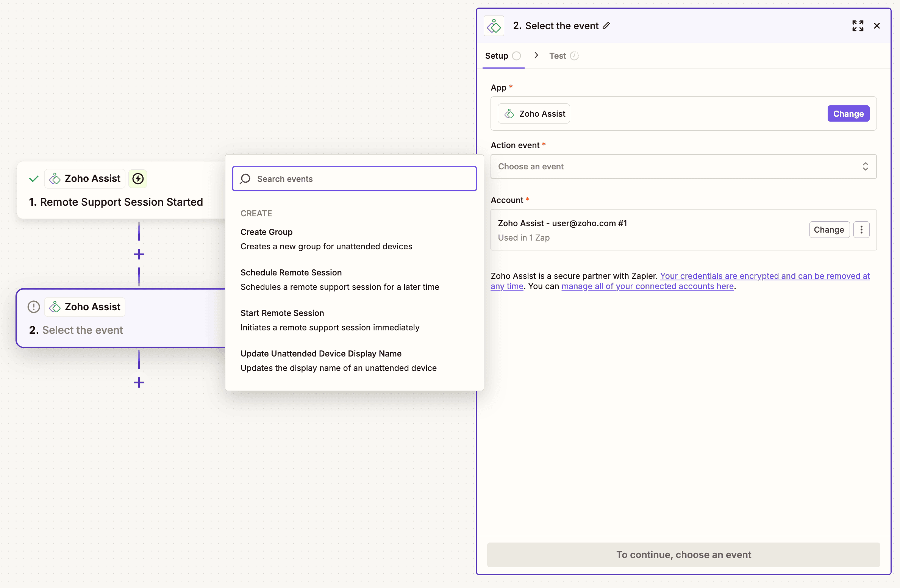Click the chevron between Setup and Test
Viewport: 900px width, 588px height.
pos(536,55)
